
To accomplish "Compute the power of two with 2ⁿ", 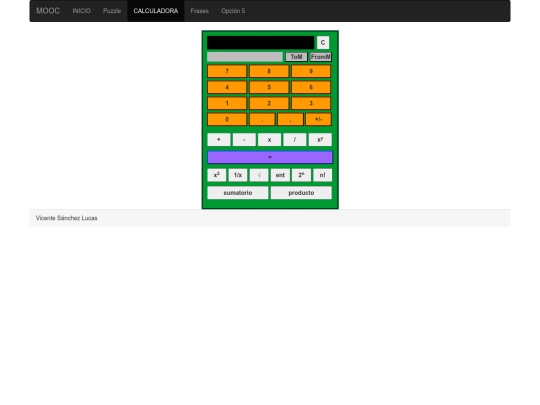I will point(301,175).
